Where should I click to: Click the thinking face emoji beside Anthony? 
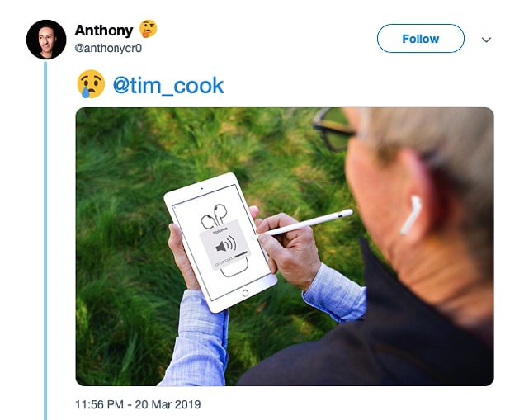click(x=148, y=29)
